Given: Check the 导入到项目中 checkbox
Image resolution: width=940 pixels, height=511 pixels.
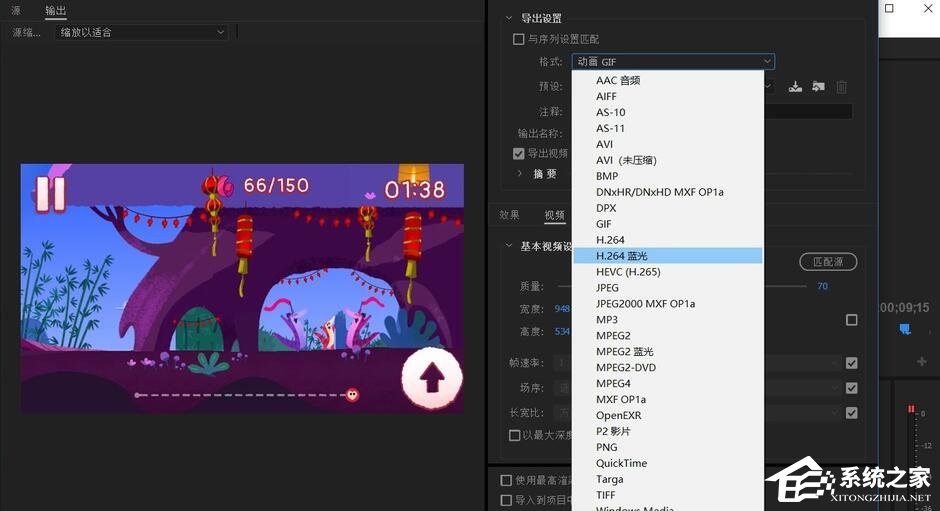Looking at the screenshot, I should coord(506,500).
